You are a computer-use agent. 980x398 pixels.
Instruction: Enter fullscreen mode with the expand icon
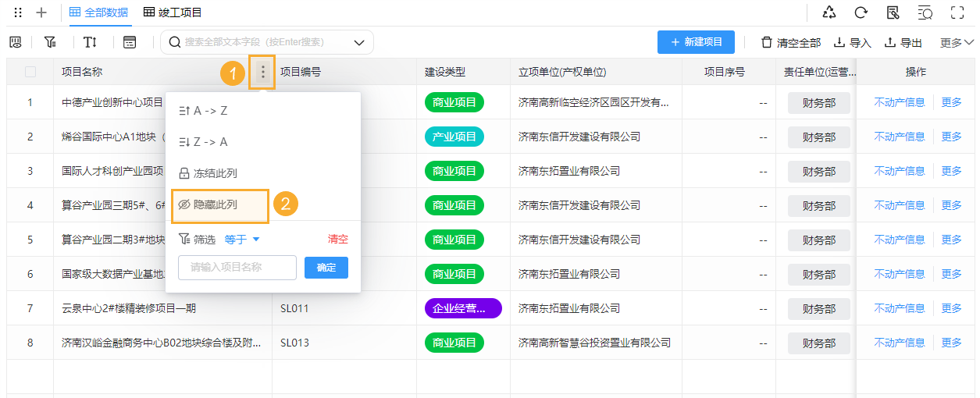957,12
